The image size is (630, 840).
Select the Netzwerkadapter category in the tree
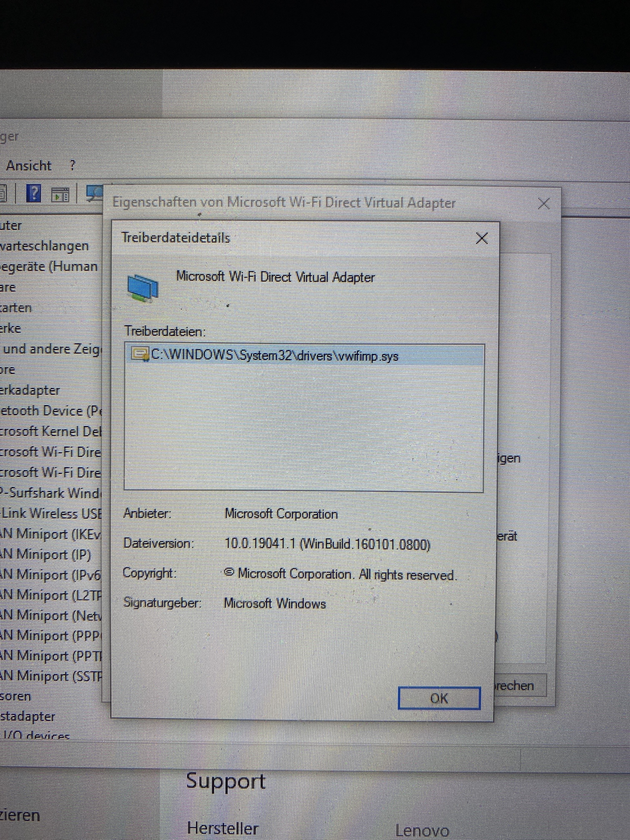(30, 390)
